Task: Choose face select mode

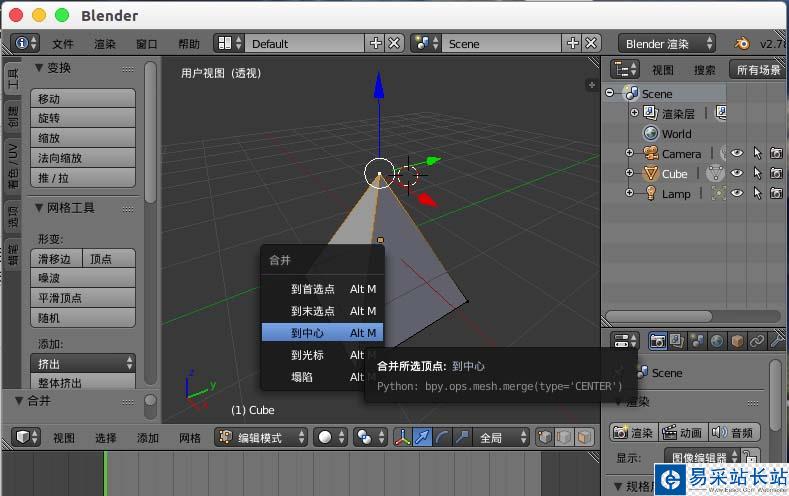Action: click(x=584, y=437)
